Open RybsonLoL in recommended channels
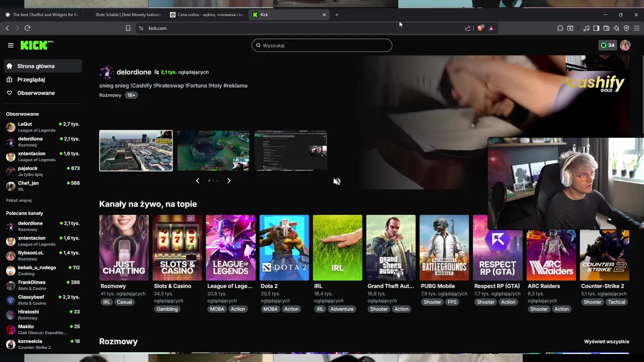The image size is (644, 362). 43,255
